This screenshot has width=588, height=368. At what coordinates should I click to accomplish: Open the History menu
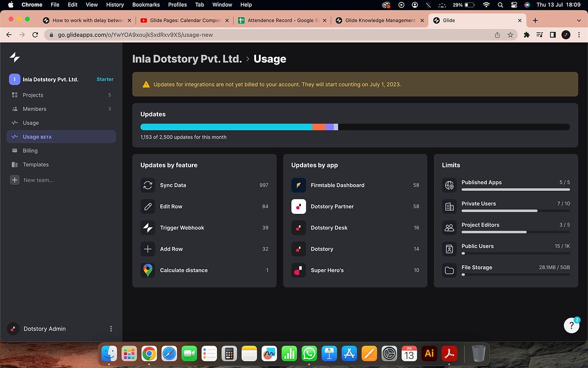[x=115, y=5]
